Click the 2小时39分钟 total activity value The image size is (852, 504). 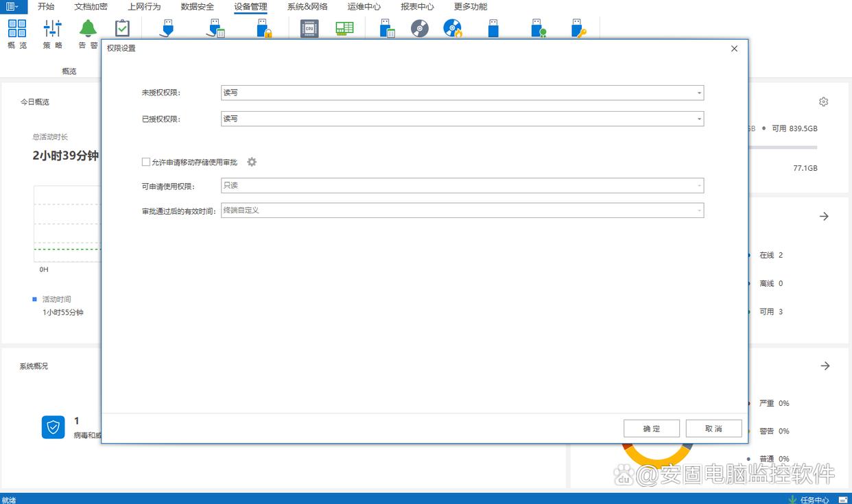[x=66, y=156]
